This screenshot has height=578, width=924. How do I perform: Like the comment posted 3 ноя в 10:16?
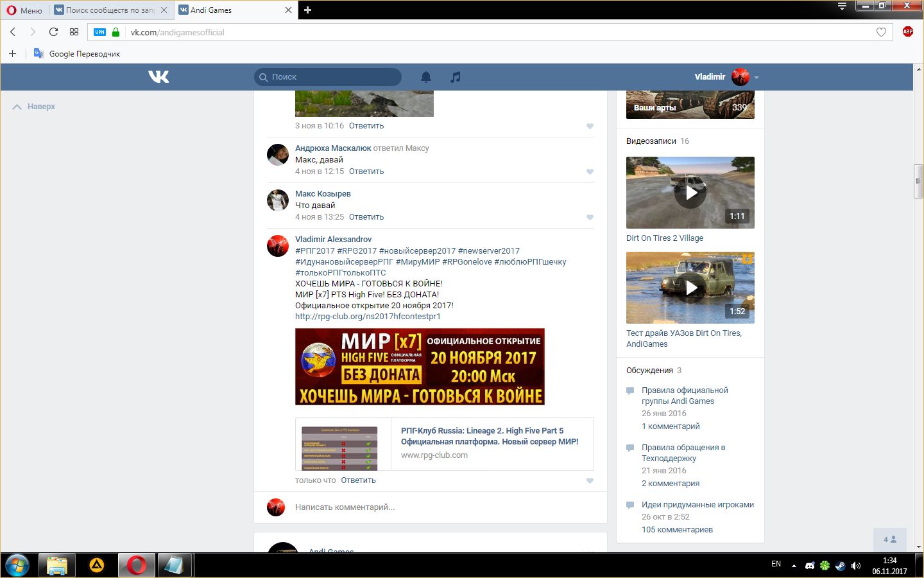click(590, 126)
